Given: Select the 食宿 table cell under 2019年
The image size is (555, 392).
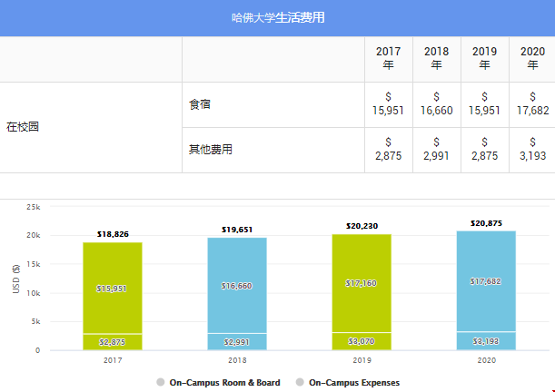Looking at the screenshot, I should tap(485, 104).
